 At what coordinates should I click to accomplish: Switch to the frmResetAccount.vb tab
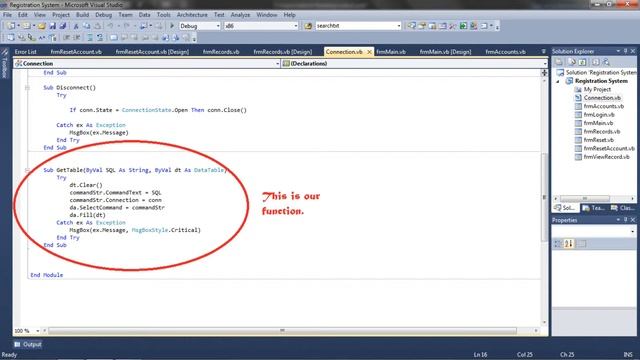76,52
